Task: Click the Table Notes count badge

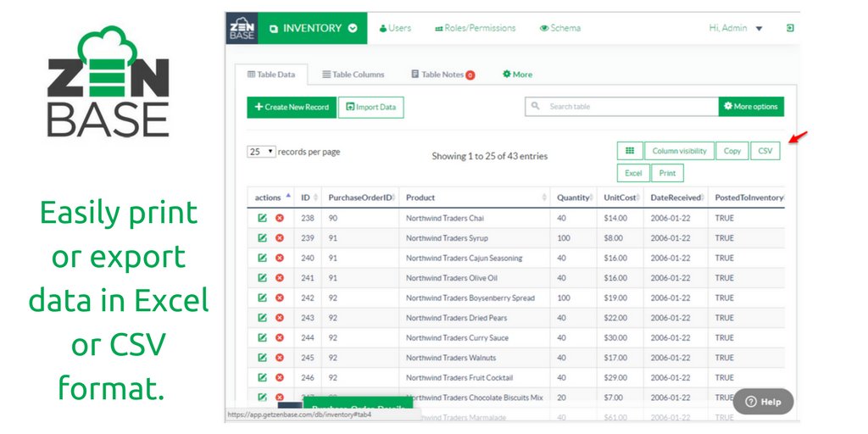Action: click(470, 75)
